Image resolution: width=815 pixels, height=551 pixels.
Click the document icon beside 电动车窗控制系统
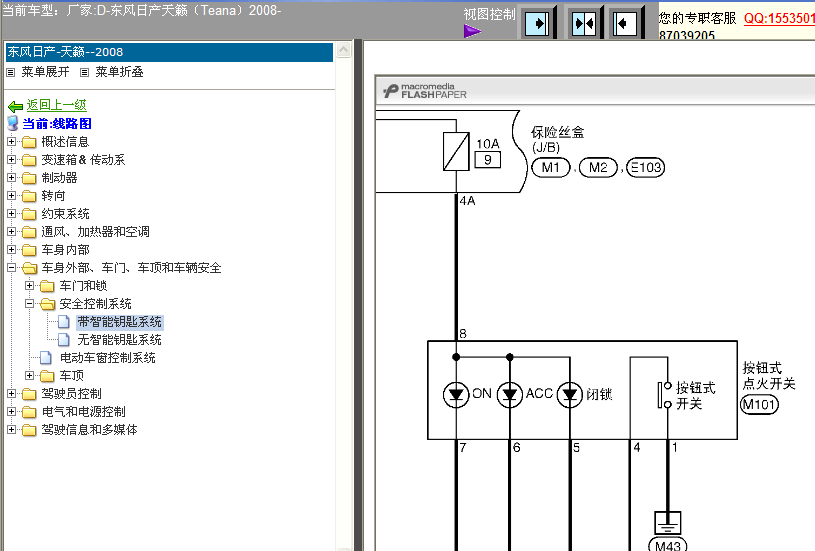[x=46, y=358]
